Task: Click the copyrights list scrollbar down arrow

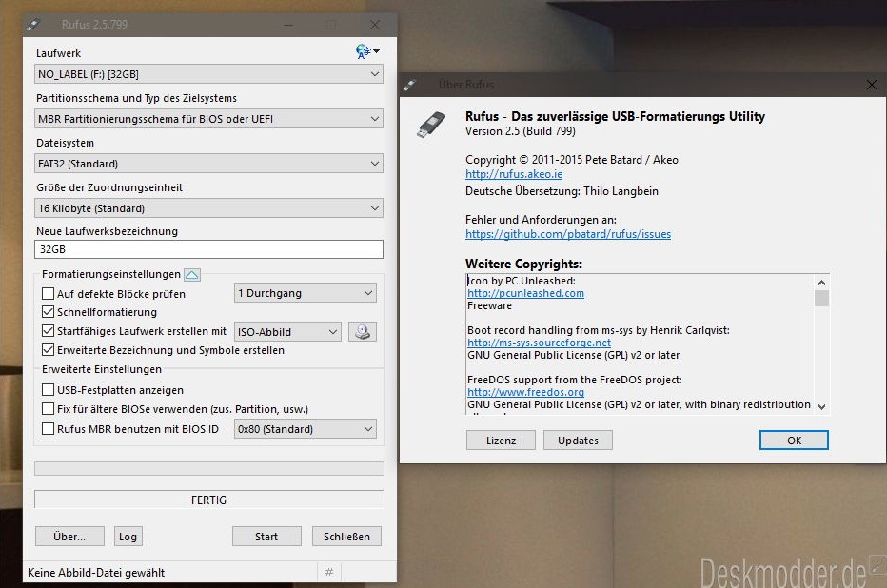Action: pyautogui.click(x=821, y=406)
